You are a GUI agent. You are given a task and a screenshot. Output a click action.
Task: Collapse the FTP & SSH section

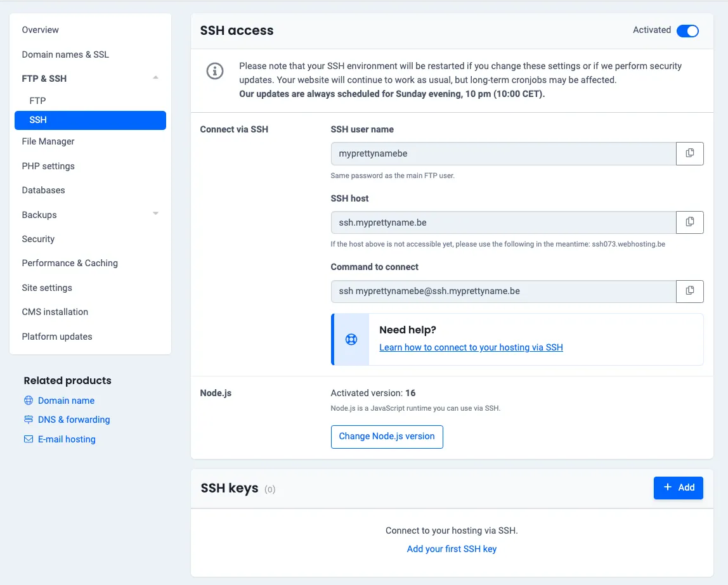(x=155, y=78)
